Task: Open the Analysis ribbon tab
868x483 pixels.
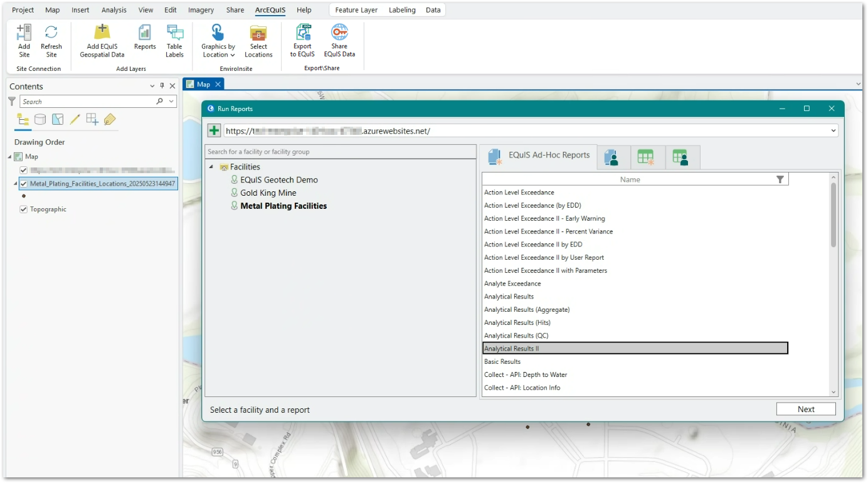Action: [x=114, y=10]
